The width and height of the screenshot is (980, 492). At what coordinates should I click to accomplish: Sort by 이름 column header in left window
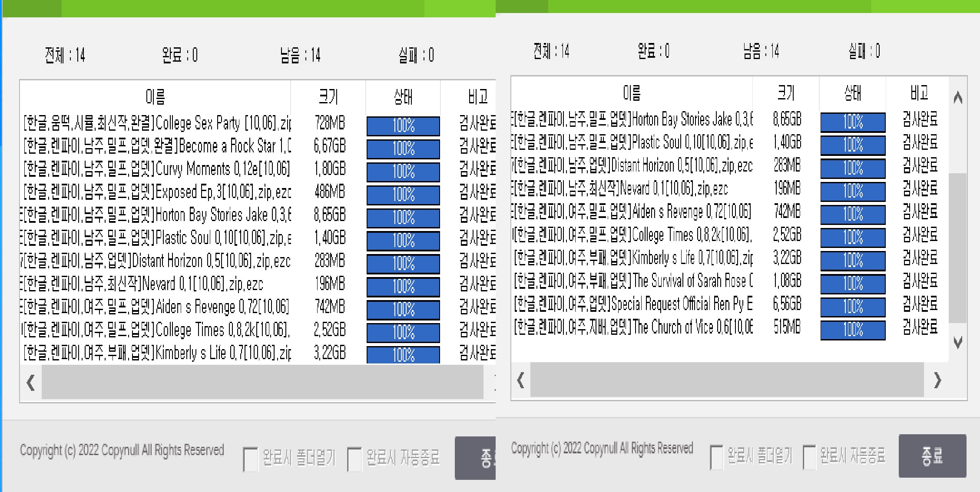tap(155, 96)
